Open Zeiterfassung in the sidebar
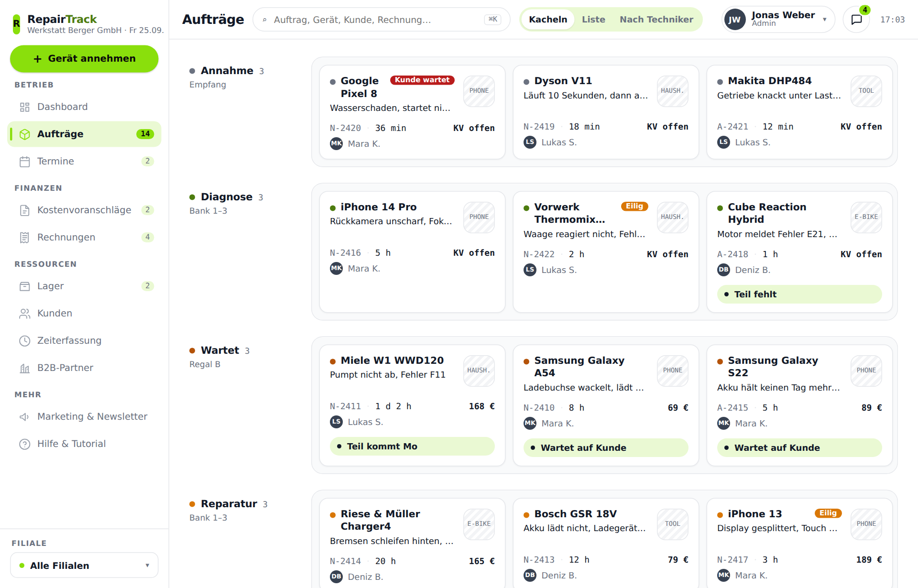 click(x=84, y=341)
